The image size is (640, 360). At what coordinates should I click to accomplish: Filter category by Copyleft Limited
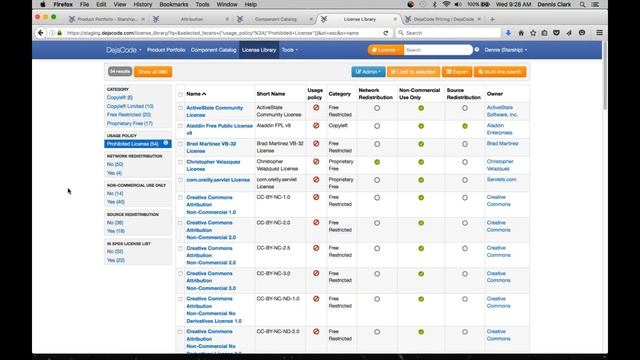(x=130, y=106)
